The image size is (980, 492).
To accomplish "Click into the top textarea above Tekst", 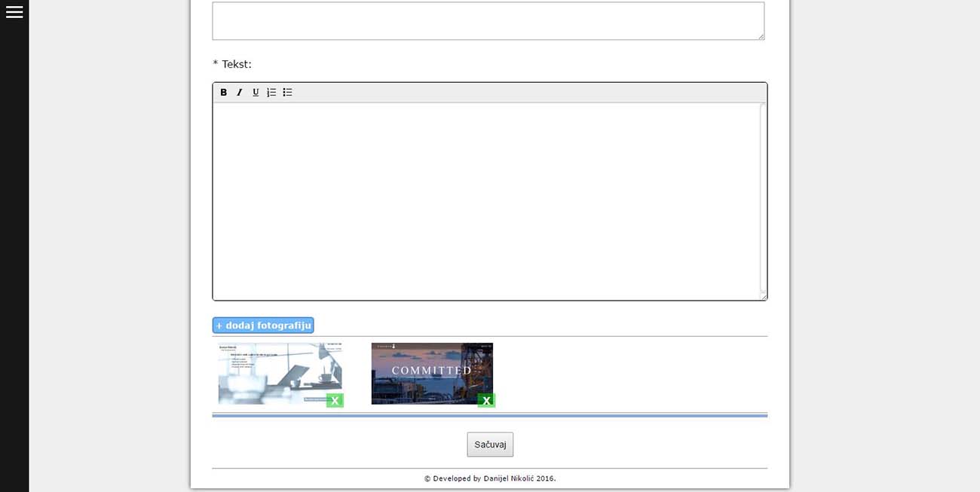I will 488,20.
